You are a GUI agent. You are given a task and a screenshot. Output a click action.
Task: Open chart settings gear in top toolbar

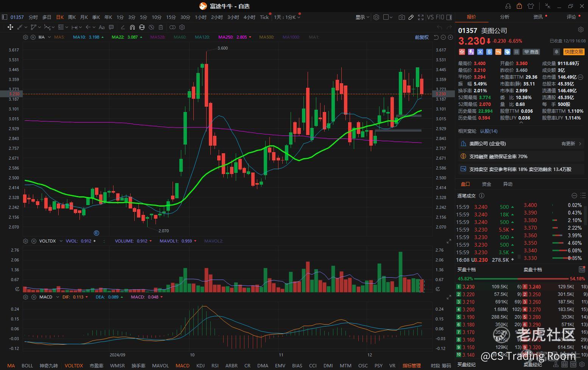(376, 17)
